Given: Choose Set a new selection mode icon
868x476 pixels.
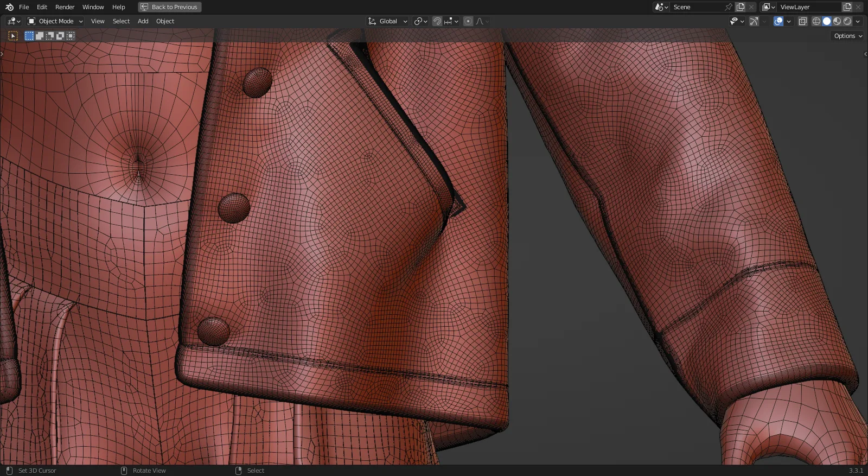Looking at the screenshot, I should pos(29,36).
